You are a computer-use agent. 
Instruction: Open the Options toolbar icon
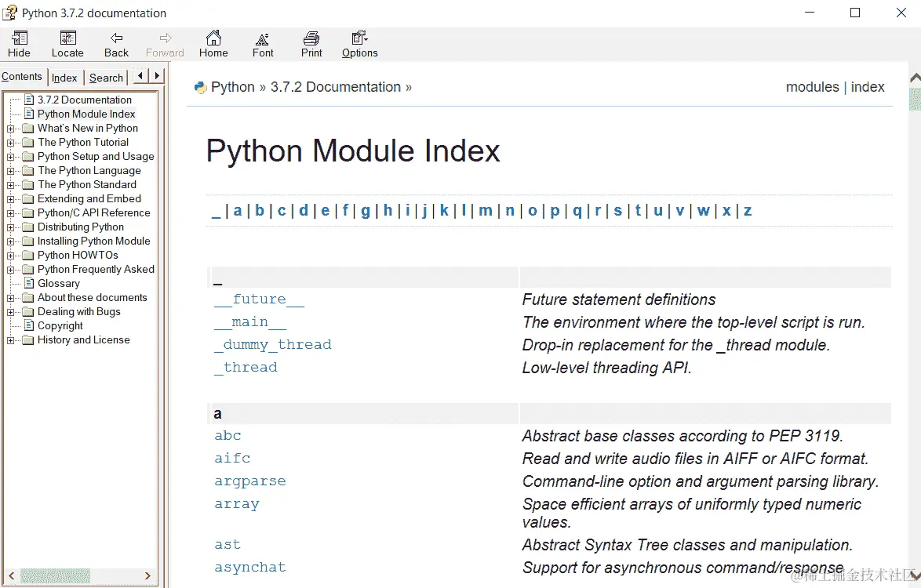tap(359, 38)
